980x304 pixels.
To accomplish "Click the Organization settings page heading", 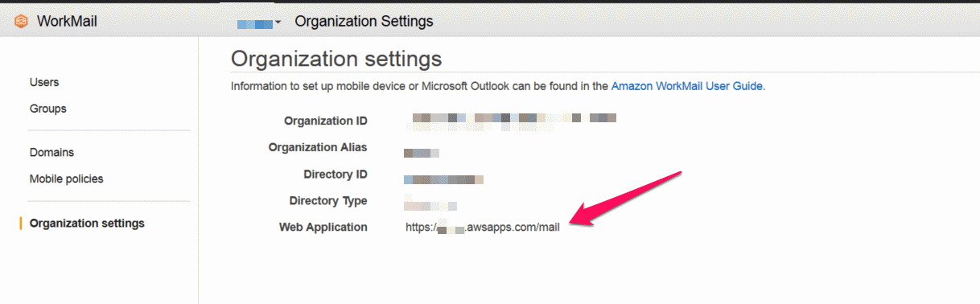I will [336, 59].
